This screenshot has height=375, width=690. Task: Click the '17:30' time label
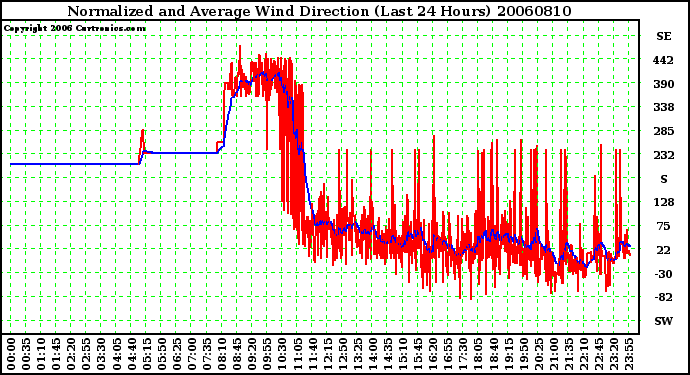[x=463, y=354]
